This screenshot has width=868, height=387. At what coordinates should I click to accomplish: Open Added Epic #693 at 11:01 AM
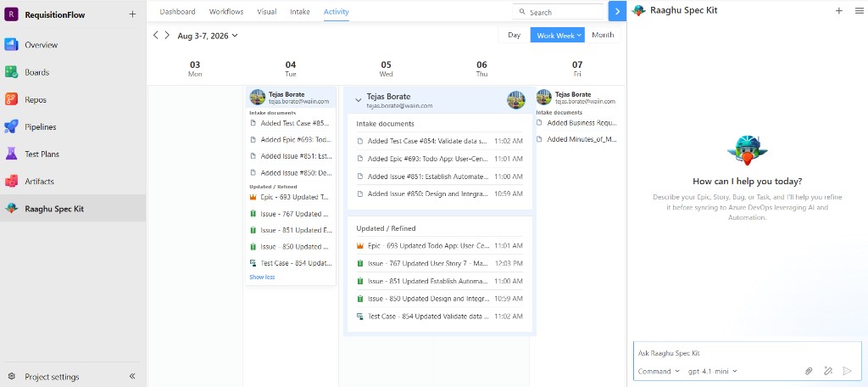(440, 159)
